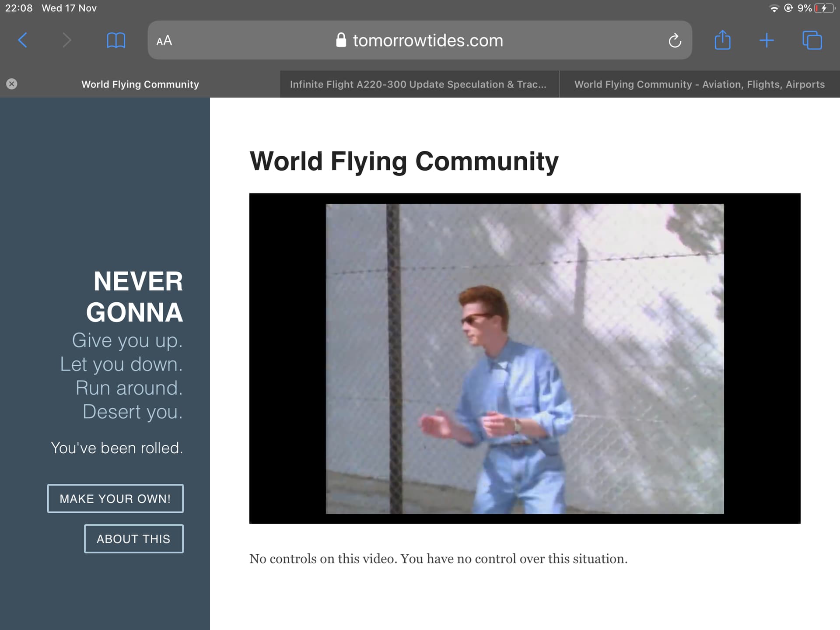840x630 pixels.
Task: Tap the World Flying Community page heading
Action: click(x=404, y=161)
